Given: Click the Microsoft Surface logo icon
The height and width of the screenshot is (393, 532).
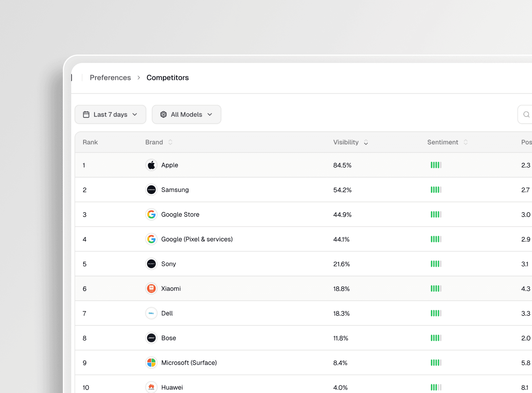Looking at the screenshot, I should pyautogui.click(x=151, y=362).
